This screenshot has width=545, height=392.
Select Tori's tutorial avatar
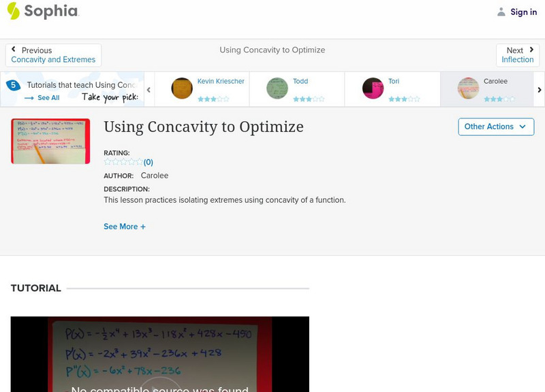click(x=374, y=88)
